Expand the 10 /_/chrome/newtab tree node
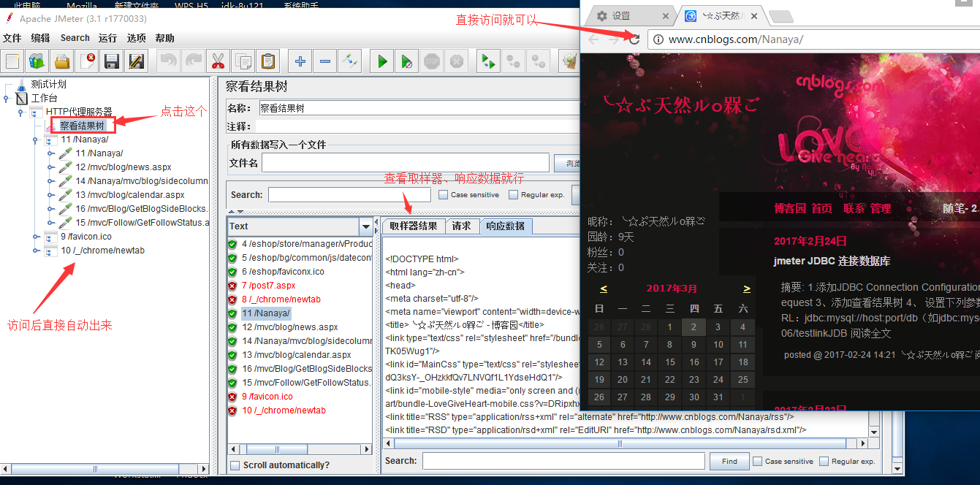The height and width of the screenshot is (485, 980). tap(35, 251)
